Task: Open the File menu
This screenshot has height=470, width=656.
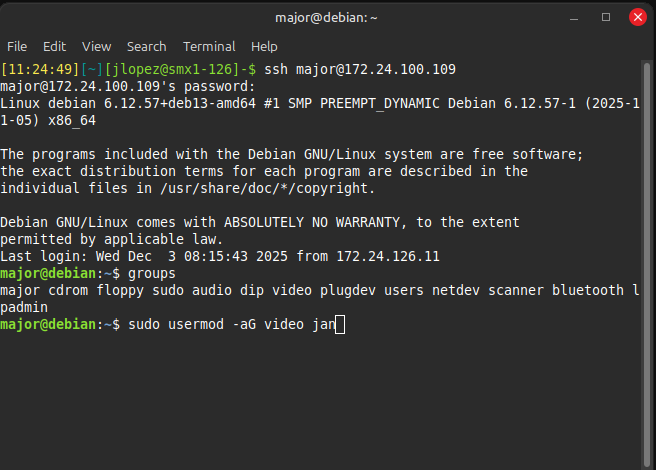Action: click(x=17, y=46)
